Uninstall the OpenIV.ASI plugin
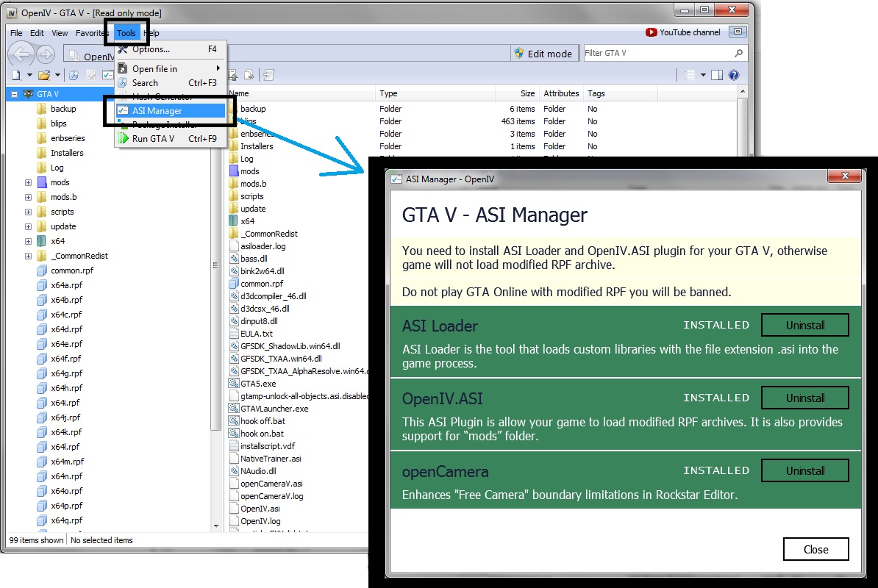The image size is (878, 588). 804,398
